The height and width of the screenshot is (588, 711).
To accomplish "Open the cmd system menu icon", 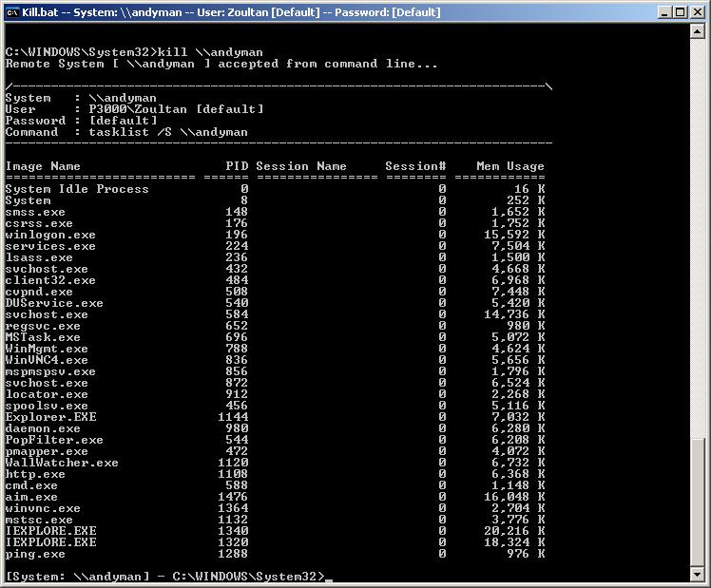I will [x=12, y=12].
